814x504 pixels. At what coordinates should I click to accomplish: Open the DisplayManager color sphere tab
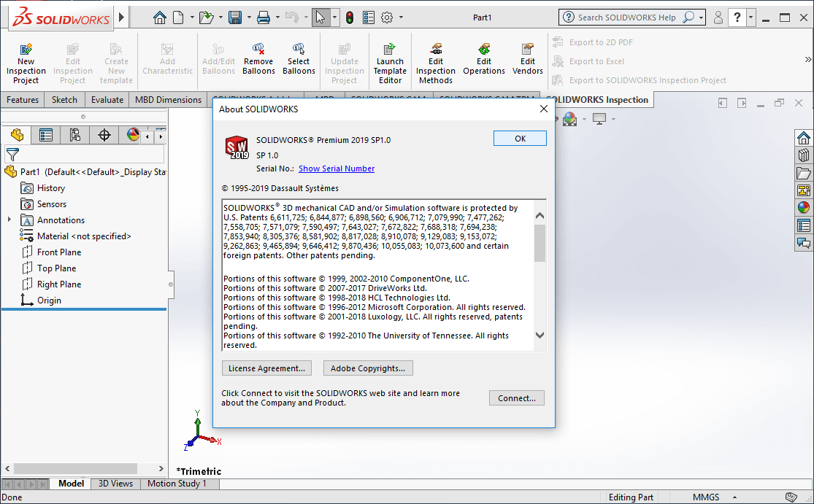[x=133, y=136]
